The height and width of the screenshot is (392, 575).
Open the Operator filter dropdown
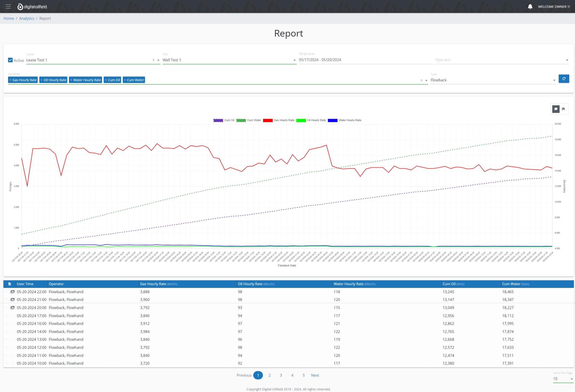point(567,60)
